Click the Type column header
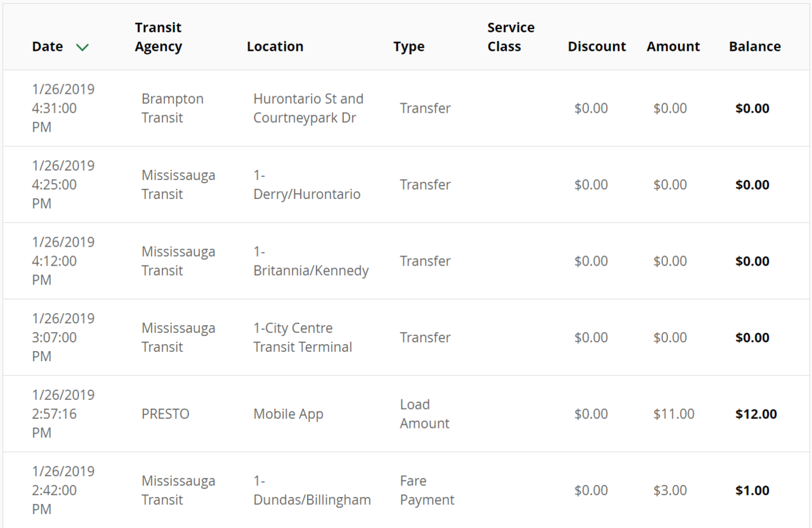 pyautogui.click(x=409, y=47)
